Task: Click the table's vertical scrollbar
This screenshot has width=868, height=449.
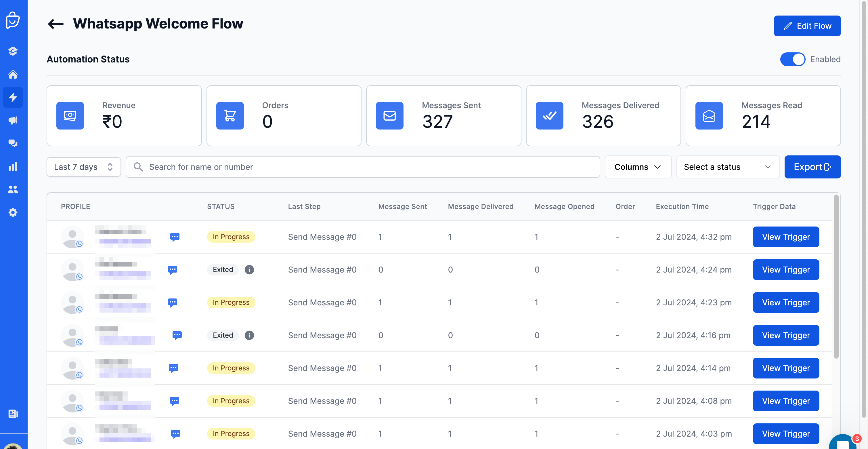Action: 836,276
